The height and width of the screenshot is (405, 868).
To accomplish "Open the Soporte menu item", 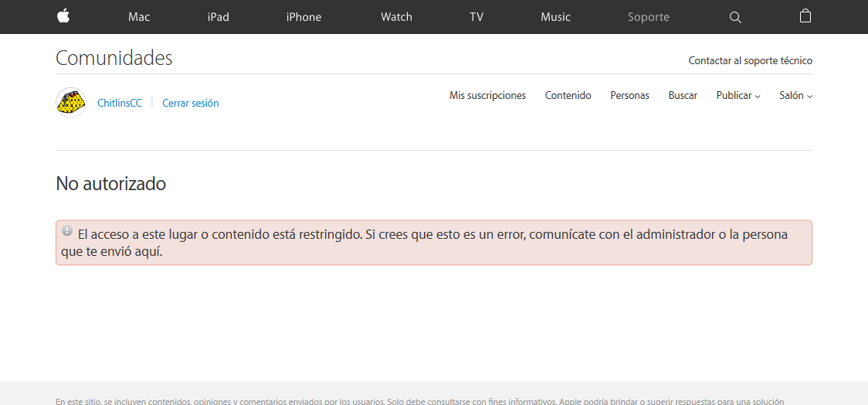I will click(648, 17).
